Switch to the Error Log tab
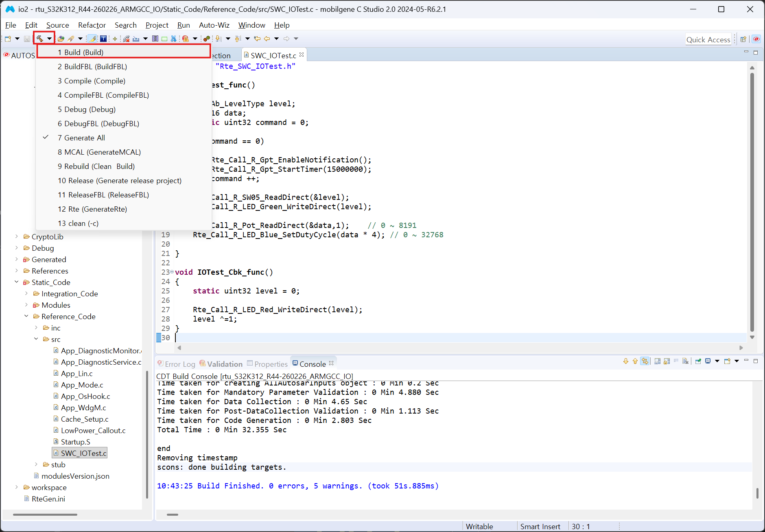 tap(176, 364)
